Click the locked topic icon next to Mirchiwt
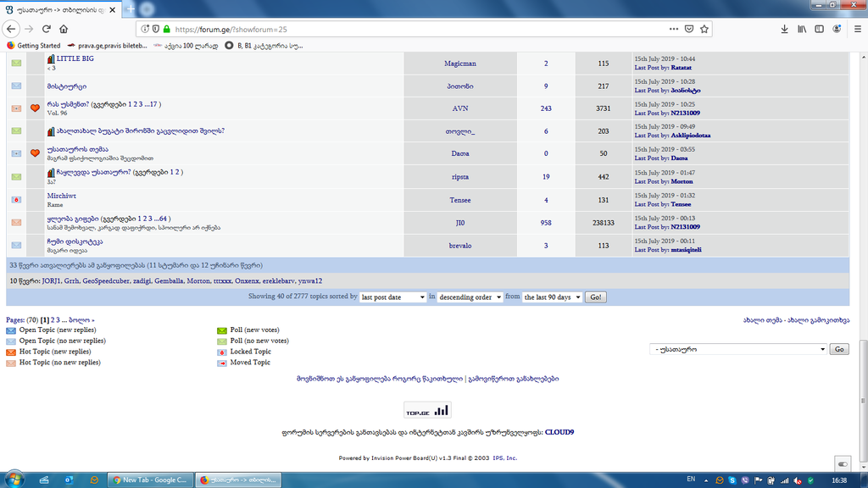This screenshot has height=488, width=868. (x=19, y=199)
